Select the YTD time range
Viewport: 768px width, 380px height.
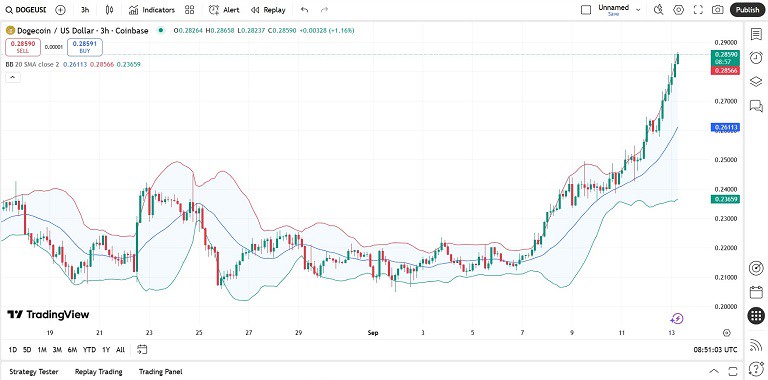point(89,350)
